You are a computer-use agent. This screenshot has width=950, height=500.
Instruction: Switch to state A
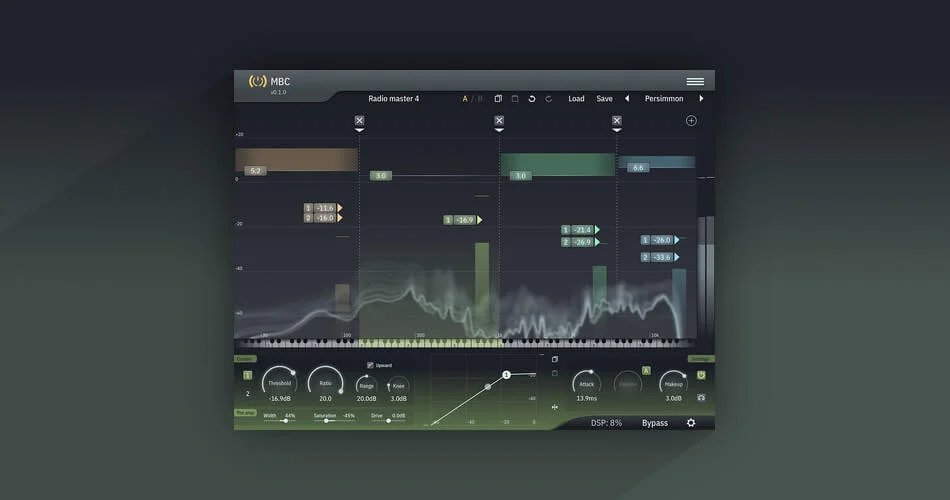[465, 99]
